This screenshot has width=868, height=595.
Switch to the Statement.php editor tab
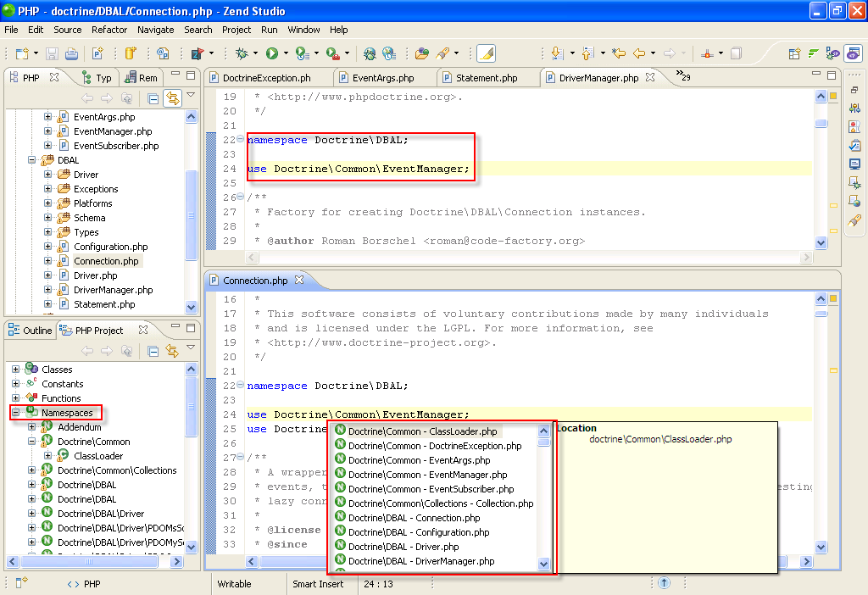click(x=487, y=78)
